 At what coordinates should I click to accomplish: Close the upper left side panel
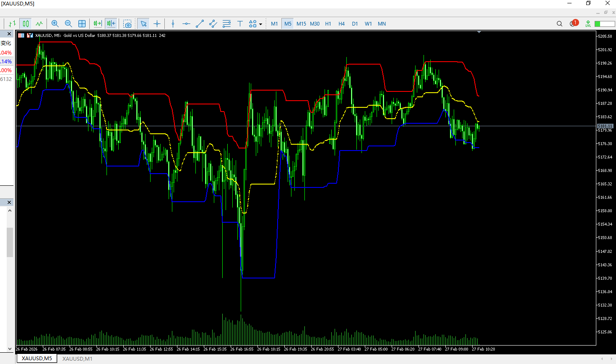point(9,34)
